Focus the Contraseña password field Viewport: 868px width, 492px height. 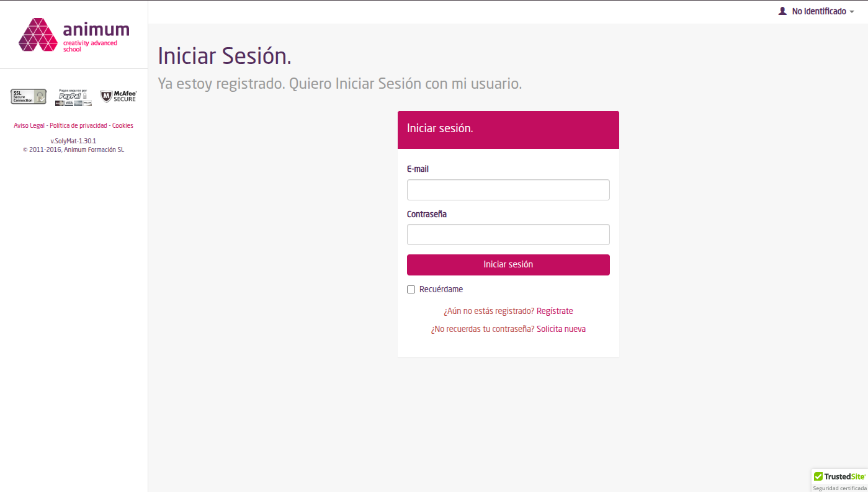pyautogui.click(x=508, y=235)
